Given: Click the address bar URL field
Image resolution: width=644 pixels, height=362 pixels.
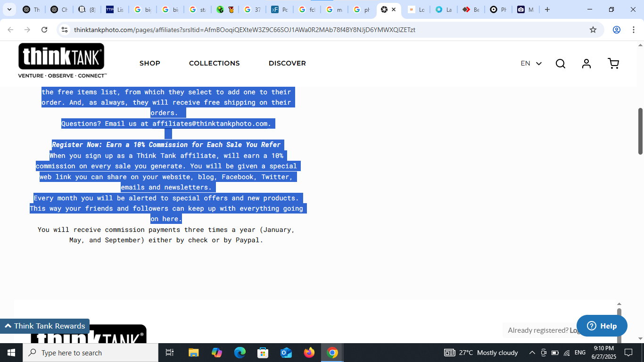Looking at the screenshot, I should (330, 30).
